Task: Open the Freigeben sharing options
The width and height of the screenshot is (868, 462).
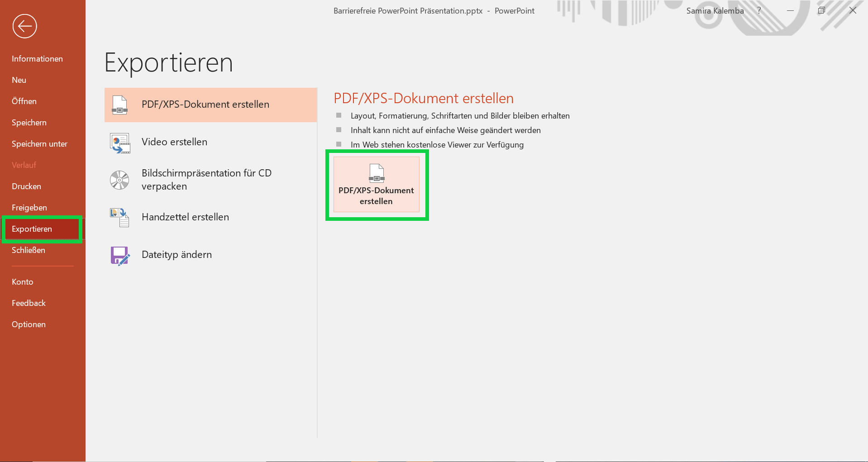Action: click(x=29, y=207)
